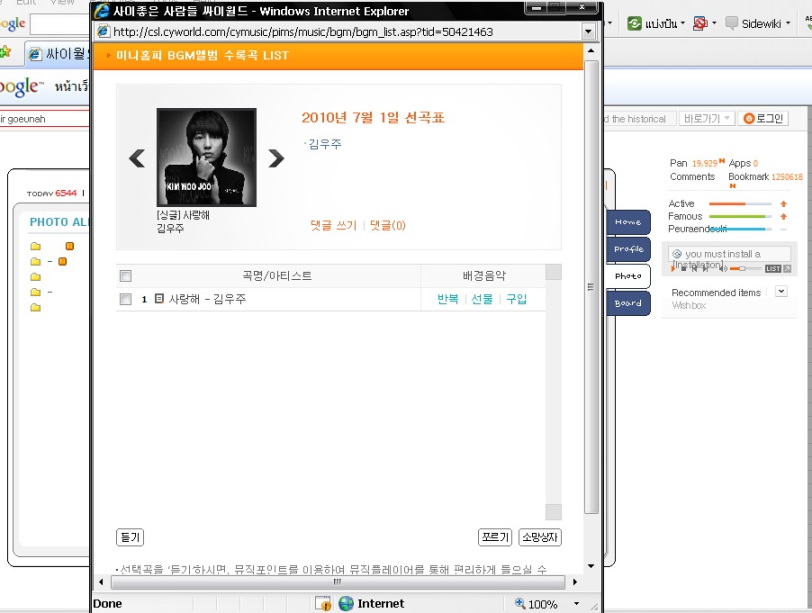Expand the popup blocker dropdown arrow
812x613 pixels.
(x=714, y=23)
